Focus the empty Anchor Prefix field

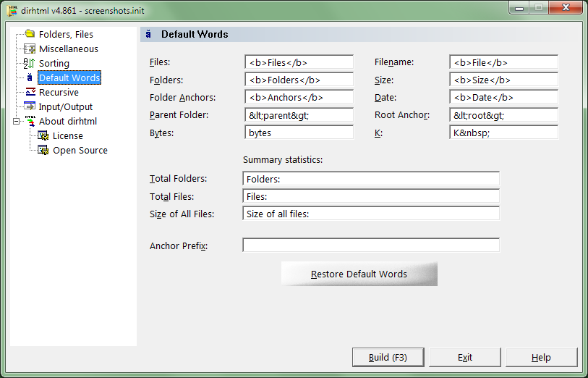371,245
